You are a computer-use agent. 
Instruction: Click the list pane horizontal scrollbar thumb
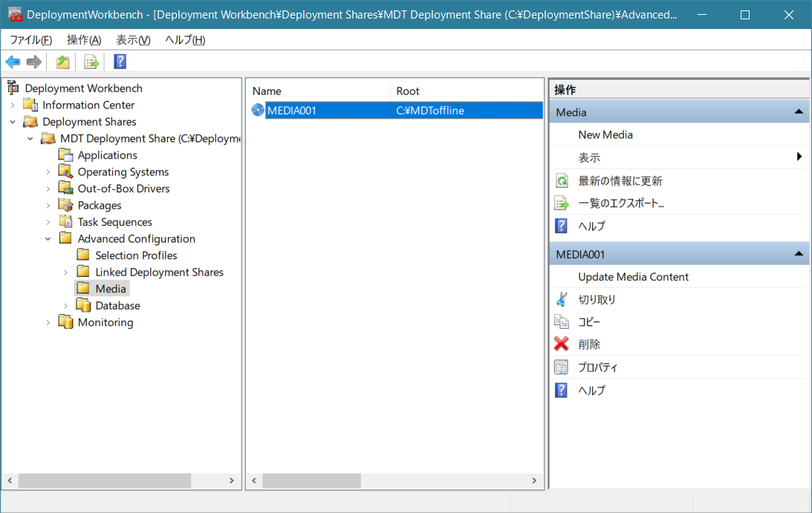click(312, 480)
